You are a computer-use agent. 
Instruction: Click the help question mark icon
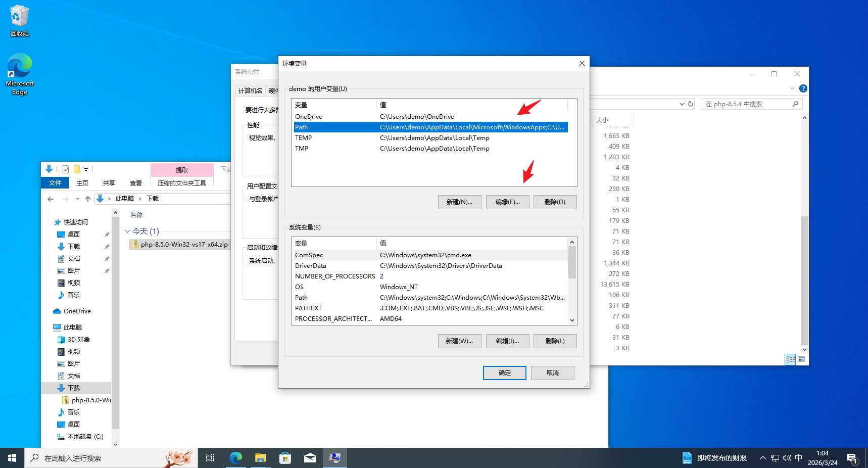click(803, 88)
